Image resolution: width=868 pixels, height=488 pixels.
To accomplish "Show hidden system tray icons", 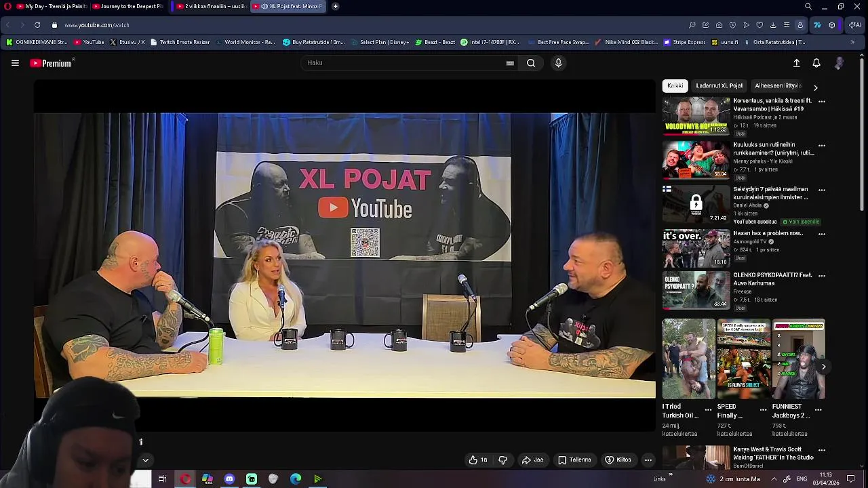I will [774, 479].
